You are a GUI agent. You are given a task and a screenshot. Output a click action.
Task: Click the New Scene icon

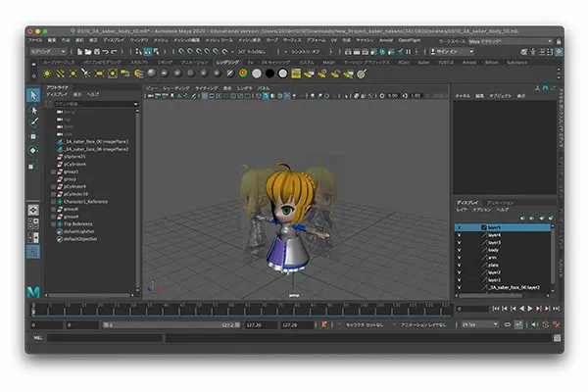point(79,51)
